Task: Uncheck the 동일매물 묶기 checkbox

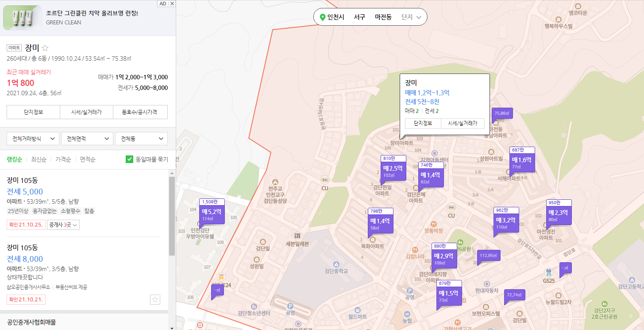Action: click(x=129, y=159)
